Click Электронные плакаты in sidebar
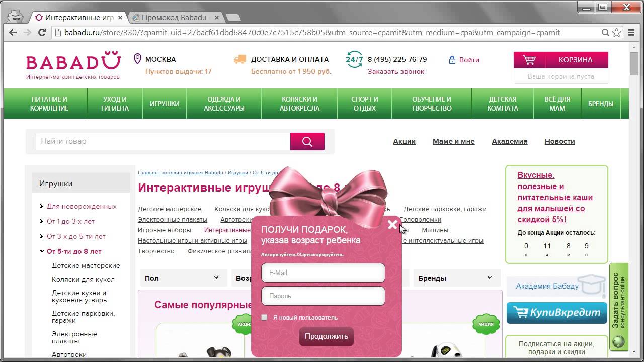 pyautogui.click(x=74, y=337)
